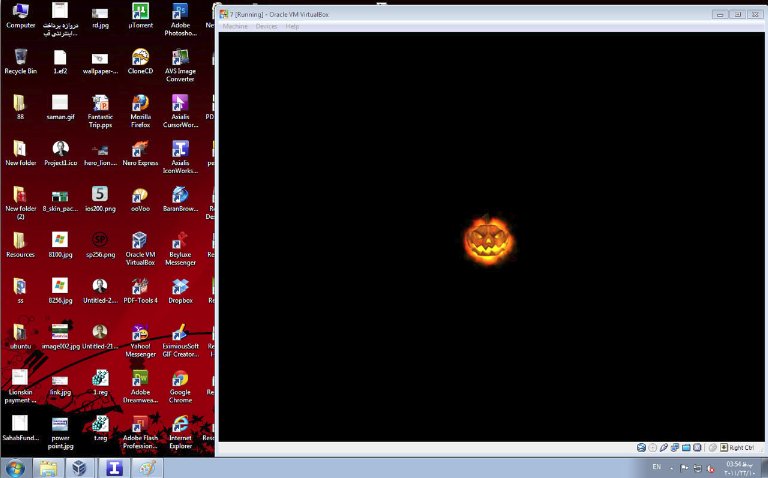Click the taskbar clock and date
Image resolution: width=768 pixels, height=478 pixels.
tap(740, 468)
